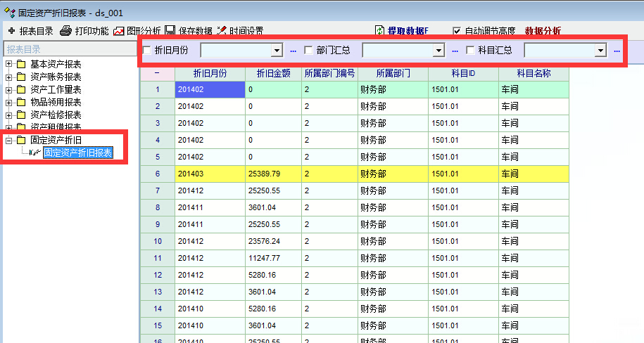Open the 折旧月份 dropdown list
Image resolution: width=644 pixels, height=343 pixels.
[277, 51]
